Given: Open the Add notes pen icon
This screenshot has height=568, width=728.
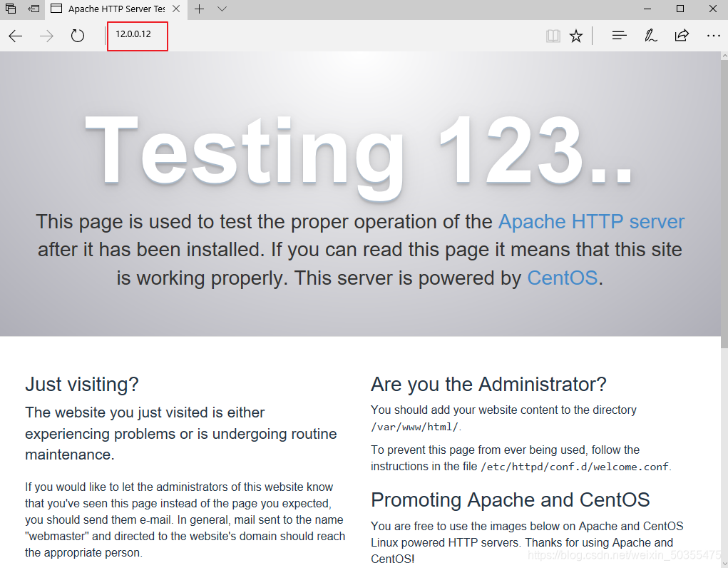Looking at the screenshot, I should [x=650, y=36].
